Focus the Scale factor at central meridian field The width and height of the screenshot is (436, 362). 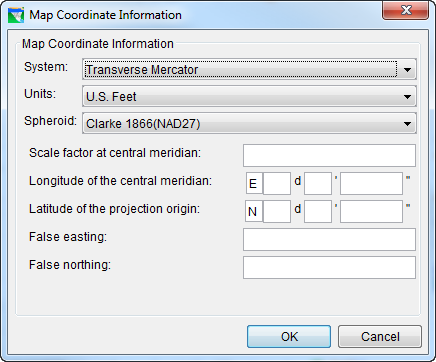[x=329, y=155]
